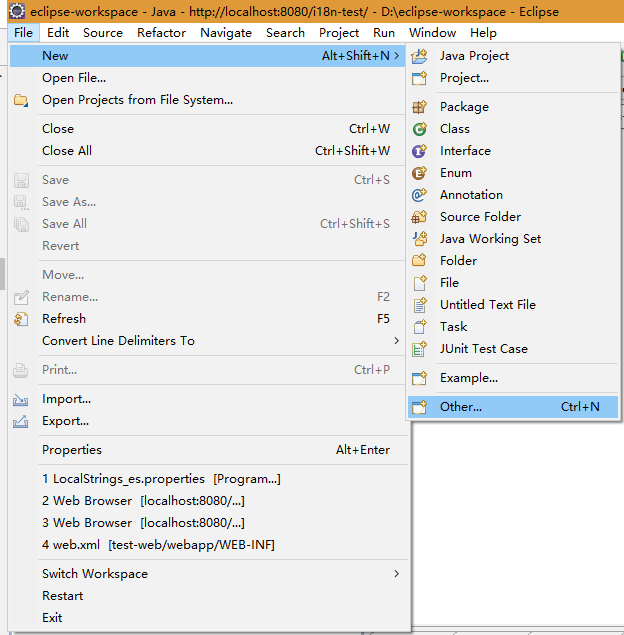Click the Project... wizard icon
Screen dimensions: 624x635
tap(419, 78)
